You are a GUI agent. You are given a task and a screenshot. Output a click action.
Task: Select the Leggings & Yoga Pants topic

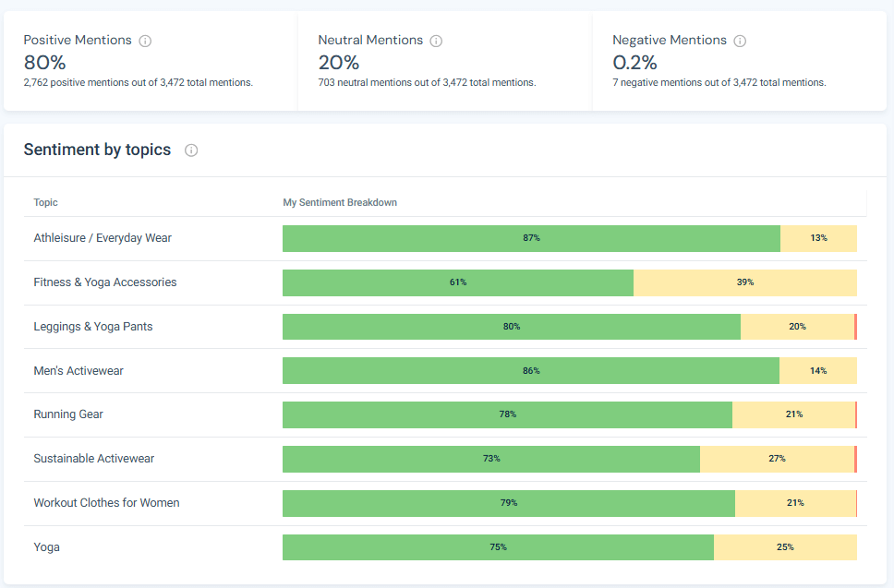point(94,326)
